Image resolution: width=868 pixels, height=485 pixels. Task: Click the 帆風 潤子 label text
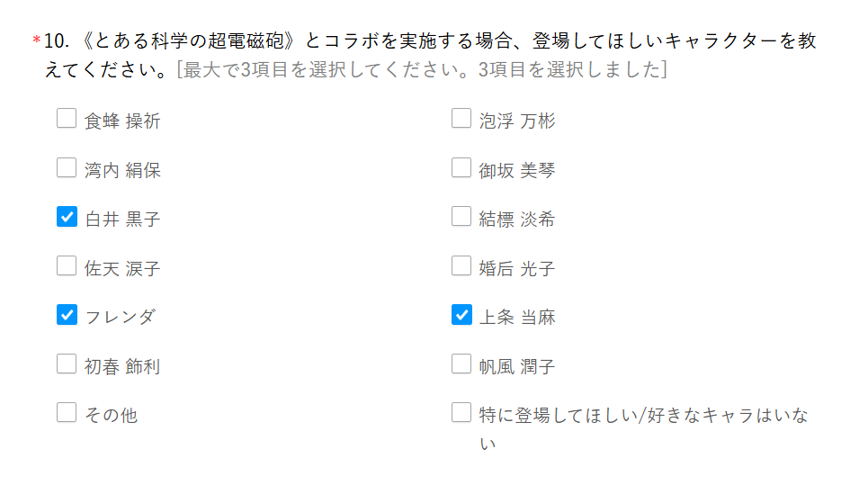pos(517,366)
